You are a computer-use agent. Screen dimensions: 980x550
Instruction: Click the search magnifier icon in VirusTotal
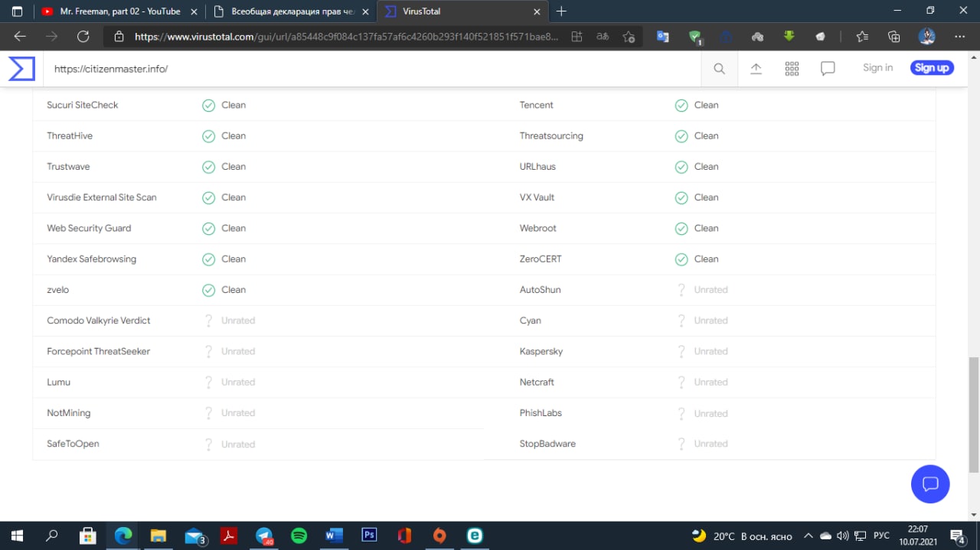(x=719, y=69)
